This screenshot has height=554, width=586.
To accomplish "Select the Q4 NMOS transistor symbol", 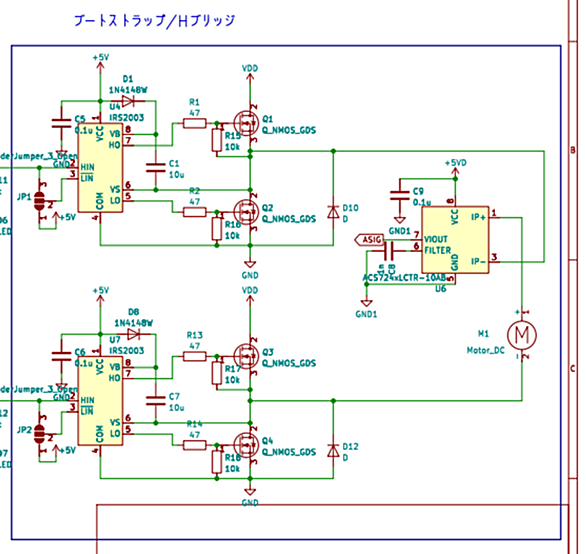I will click(246, 445).
